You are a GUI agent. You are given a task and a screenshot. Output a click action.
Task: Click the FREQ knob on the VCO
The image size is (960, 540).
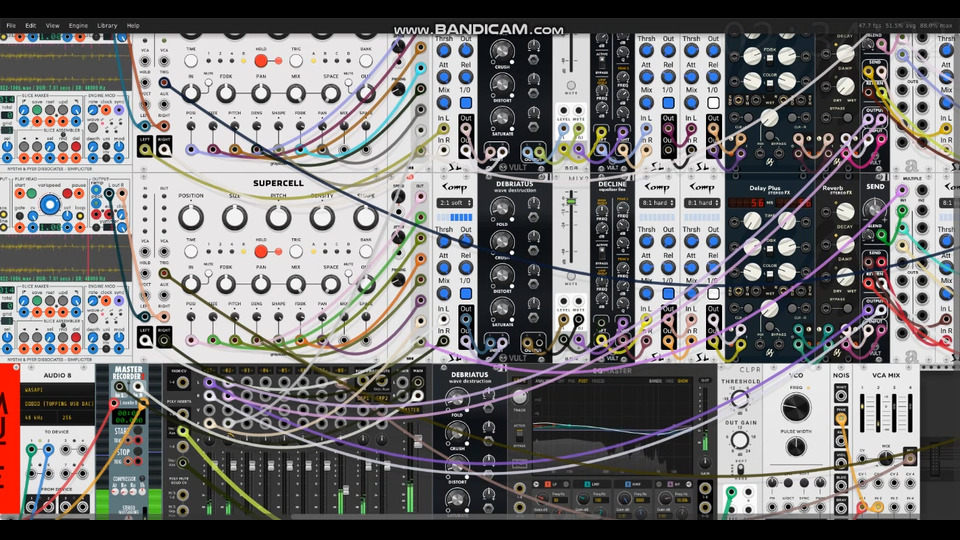(x=796, y=407)
